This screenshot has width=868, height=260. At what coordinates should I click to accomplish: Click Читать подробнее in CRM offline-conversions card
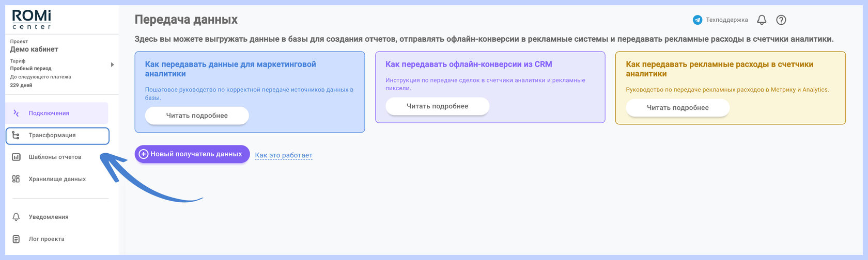[437, 106]
